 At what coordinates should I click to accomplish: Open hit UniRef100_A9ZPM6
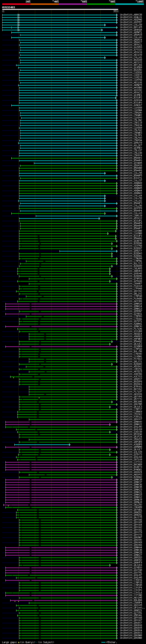tap(131, 20)
